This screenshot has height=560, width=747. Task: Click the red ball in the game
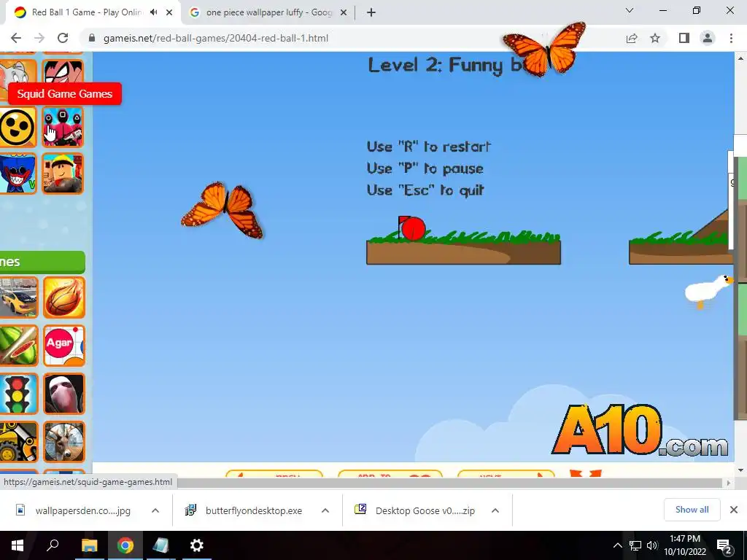click(413, 228)
